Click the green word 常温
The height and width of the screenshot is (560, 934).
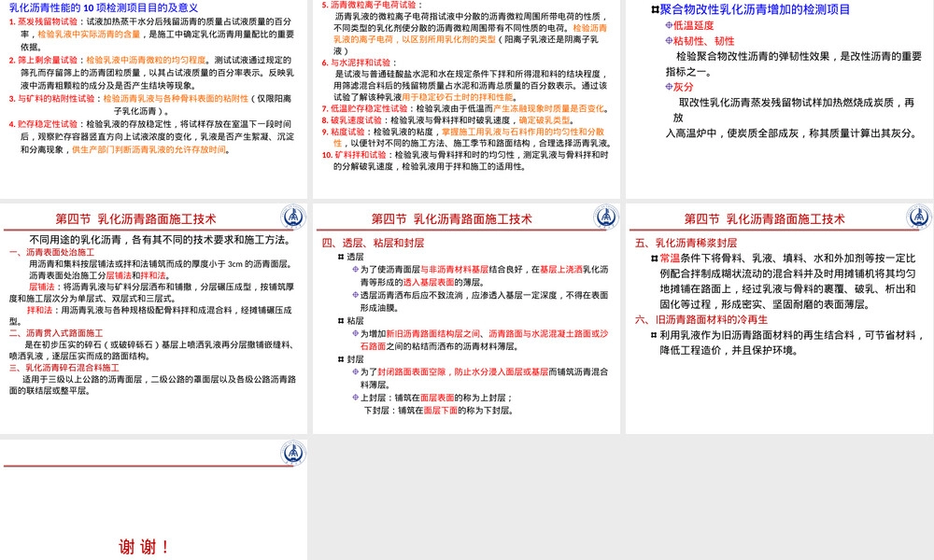(670, 259)
